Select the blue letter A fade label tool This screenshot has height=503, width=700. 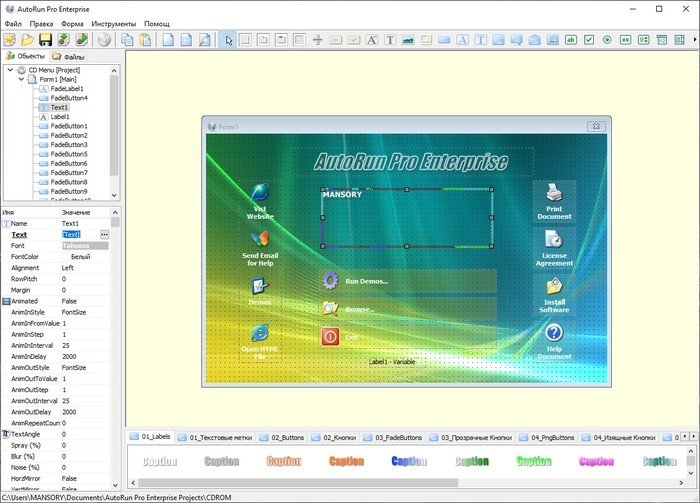click(462, 40)
